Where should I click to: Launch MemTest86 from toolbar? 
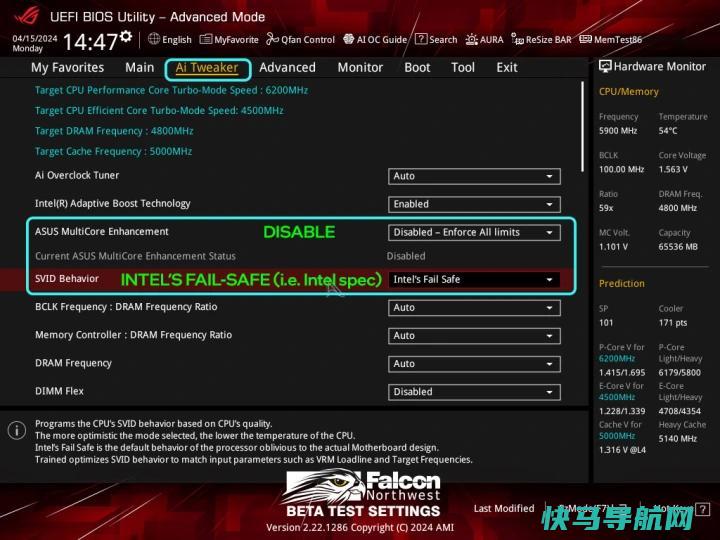(611, 39)
